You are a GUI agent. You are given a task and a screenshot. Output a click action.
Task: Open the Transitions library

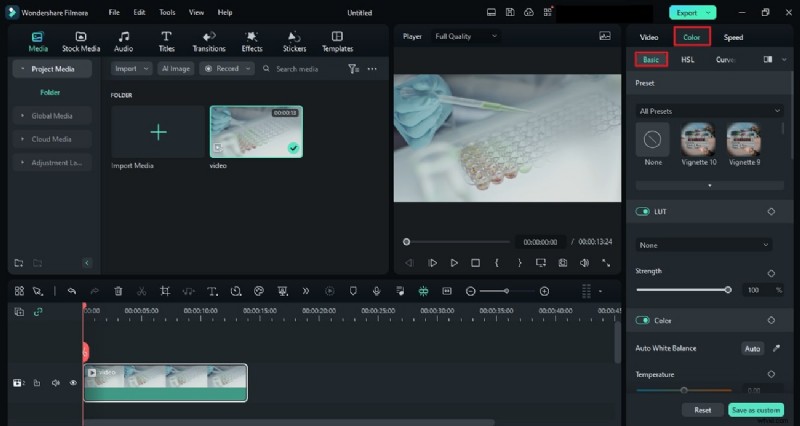209,40
